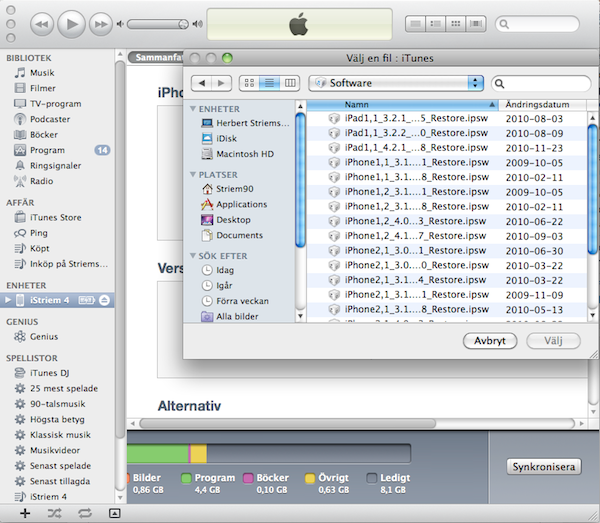This screenshot has width=600, height=523.
Task: Adjust the iTunes volume slider
Action: coord(158,24)
